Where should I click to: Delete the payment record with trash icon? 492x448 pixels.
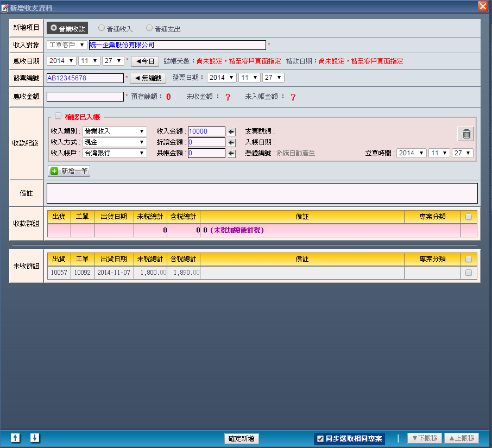(x=466, y=134)
